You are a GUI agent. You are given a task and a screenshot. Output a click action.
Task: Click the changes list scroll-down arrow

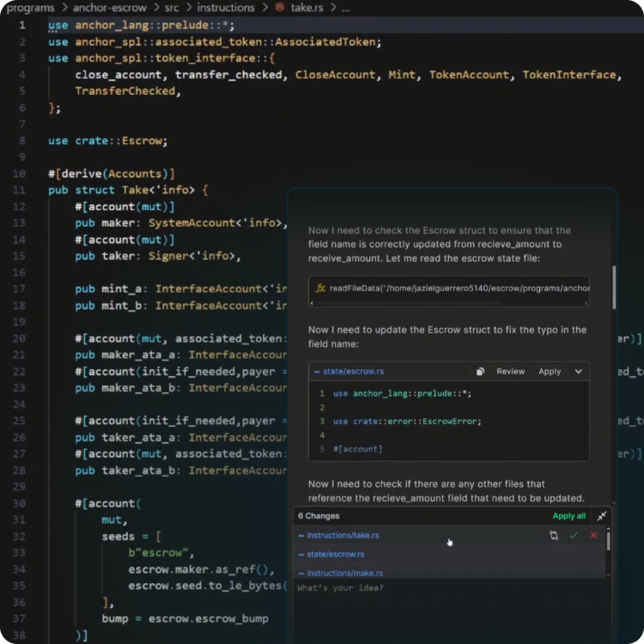pos(608,575)
